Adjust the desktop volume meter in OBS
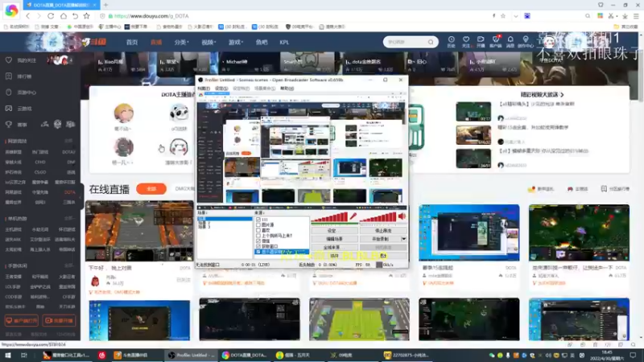The height and width of the screenshot is (362, 644). 378,218
